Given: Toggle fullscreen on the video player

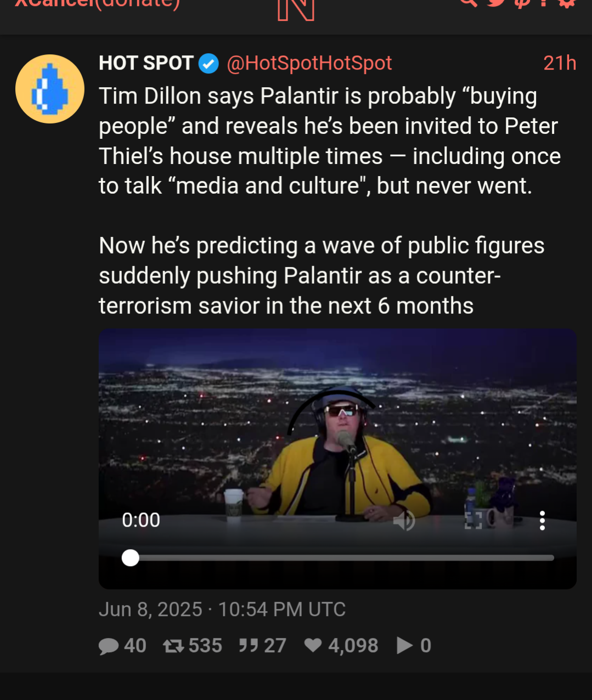Looking at the screenshot, I should point(473,521).
